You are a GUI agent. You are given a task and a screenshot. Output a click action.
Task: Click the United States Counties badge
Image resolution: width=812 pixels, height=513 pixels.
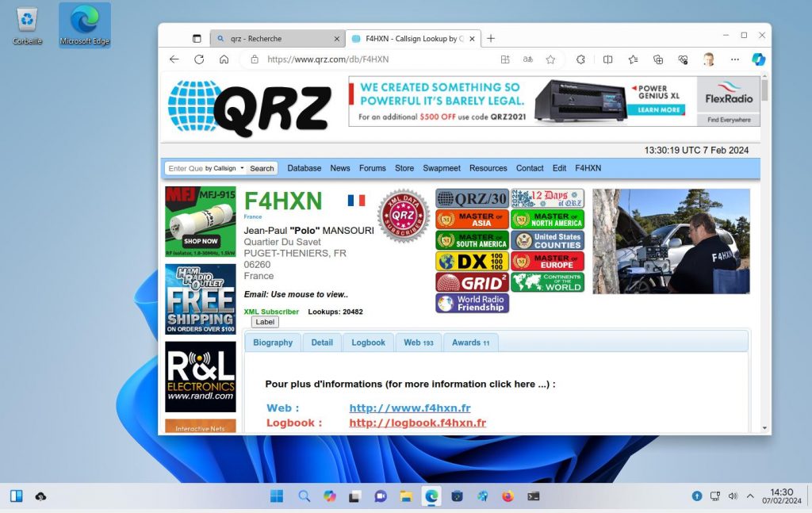point(547,241)
